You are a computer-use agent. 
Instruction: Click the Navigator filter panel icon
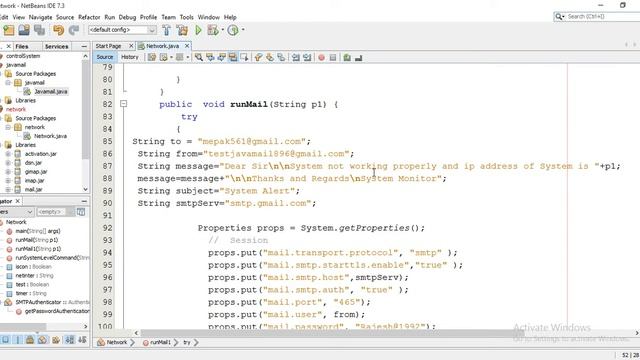[x=81, y=212]
